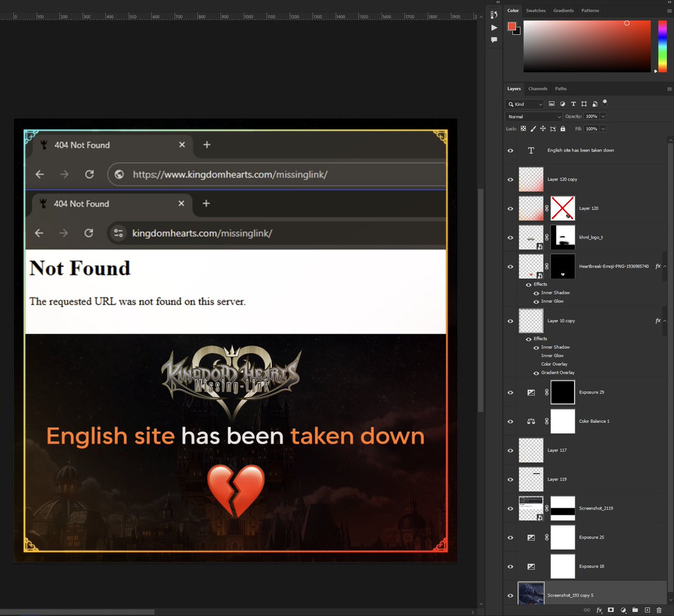Image resolution: width=674 pixels, height=616 pixels.
Task: Switch to the Gradients tab
Action: [x=563, y=11]
